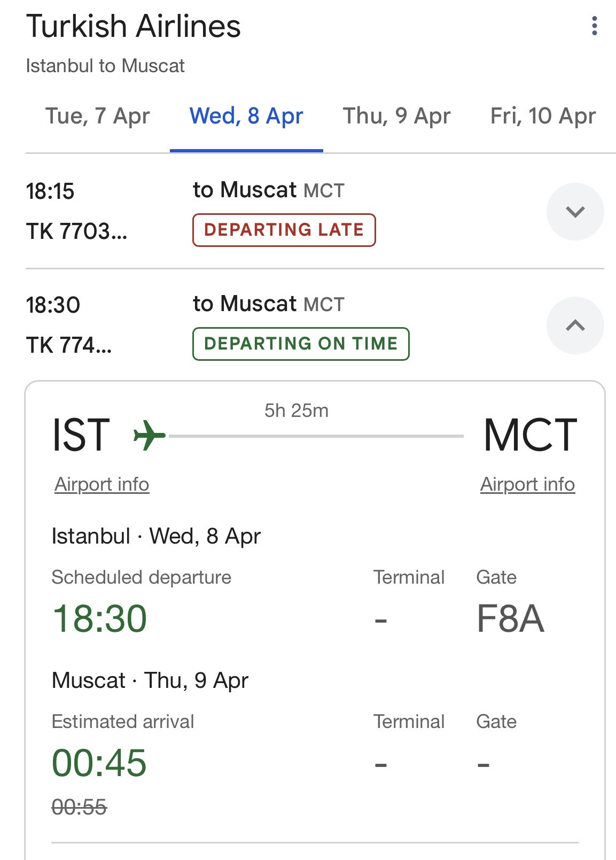The image size is (616, 860).
Task: Click the MCT airport code
Action: [530, 435]
